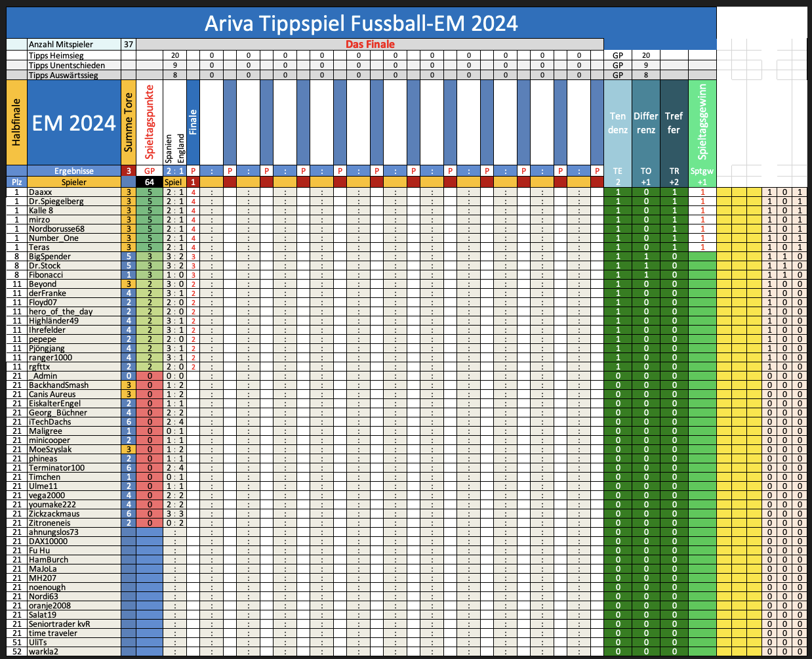
Task: Click the black cell showing 64
Action: (x=150, y=182)
